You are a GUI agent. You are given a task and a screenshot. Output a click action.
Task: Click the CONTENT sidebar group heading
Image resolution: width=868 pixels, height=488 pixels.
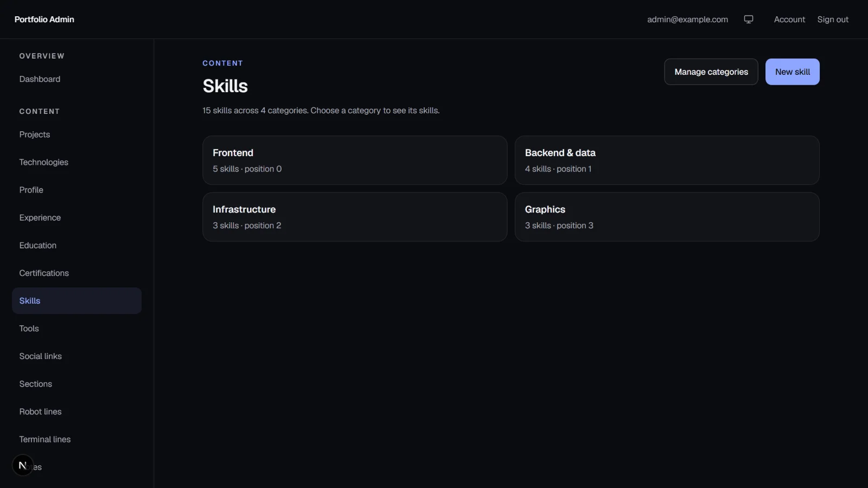(x=40, y=111)
